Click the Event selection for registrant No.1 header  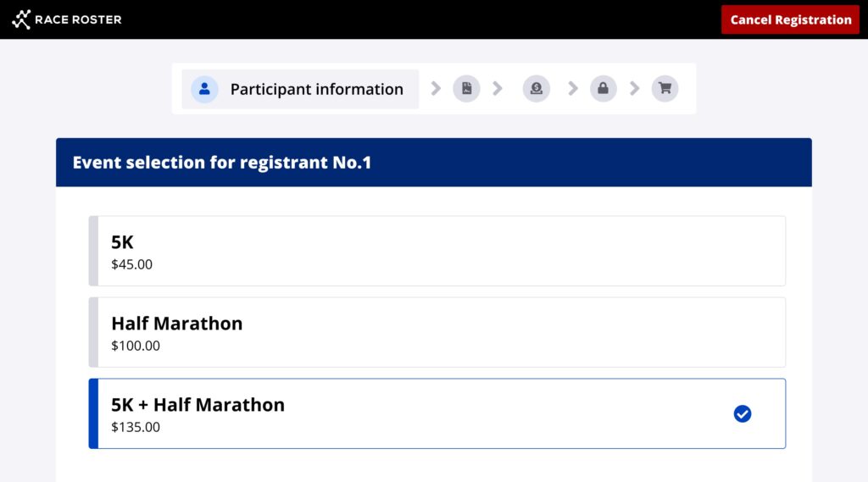pos(222,163)
